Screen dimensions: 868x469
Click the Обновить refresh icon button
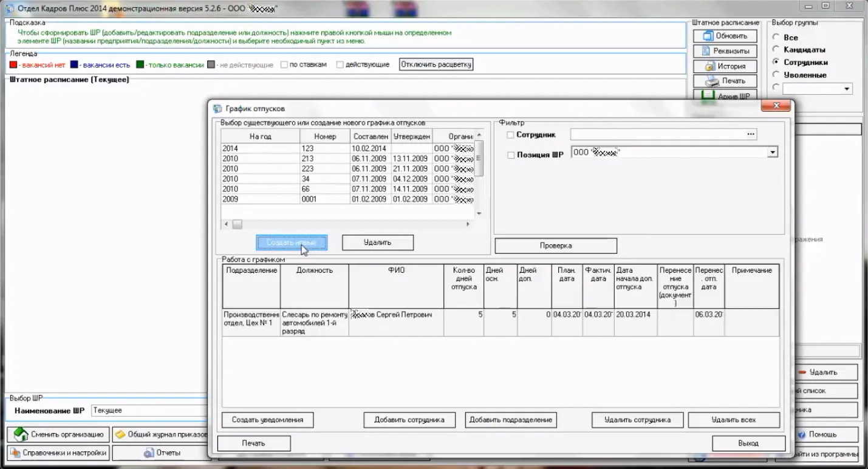[x=725, y=36]
